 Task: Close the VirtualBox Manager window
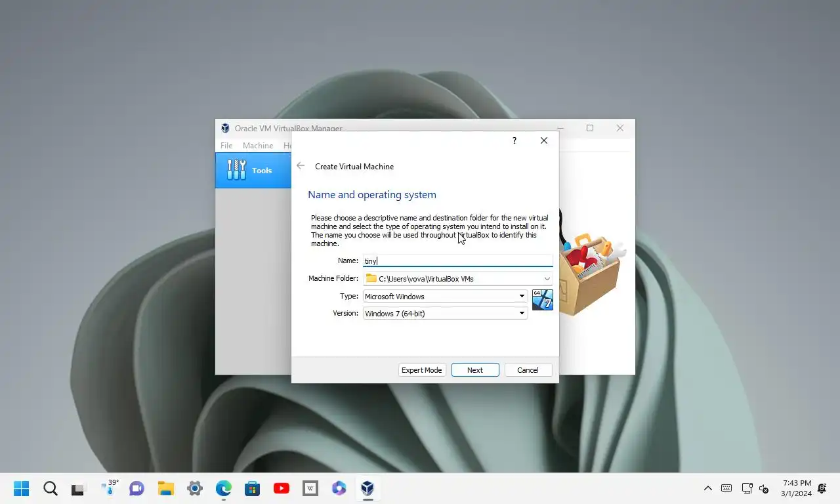(x=620, y=128)
